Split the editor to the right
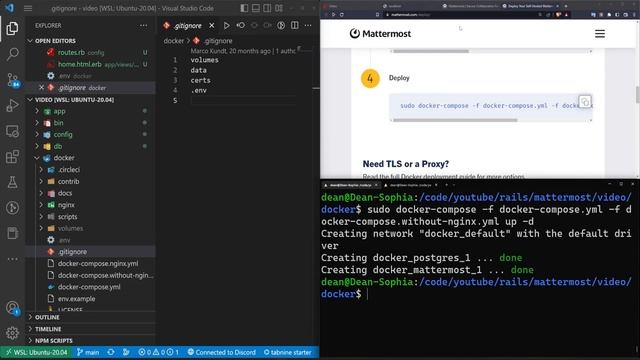Image resolution: width=640 pixels, height=360 pixels. 294,25
